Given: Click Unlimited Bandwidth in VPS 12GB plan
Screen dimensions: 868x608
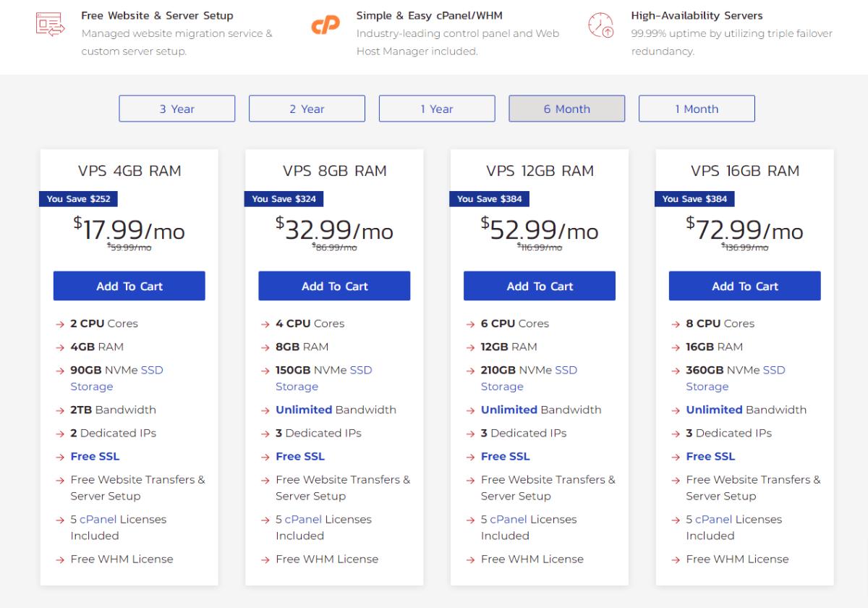Looking at the screenshot, I should 541,410.
